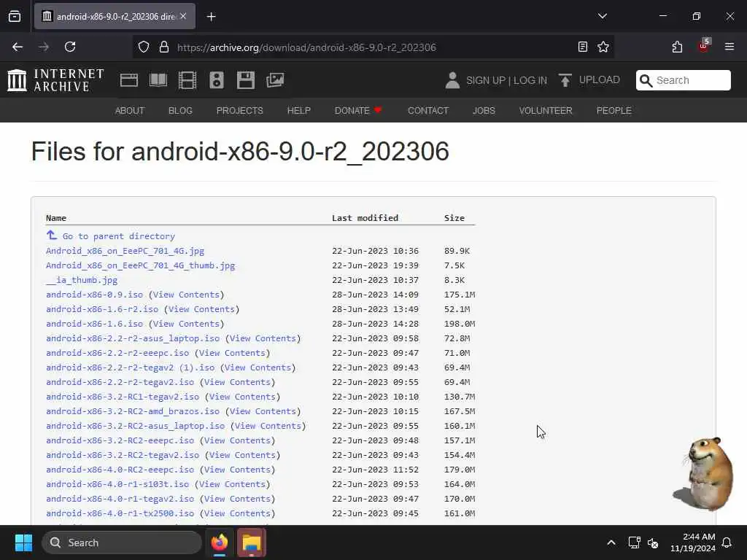
Task: Open the PROJECTS menu item
Action: click(x=239, y=111)
